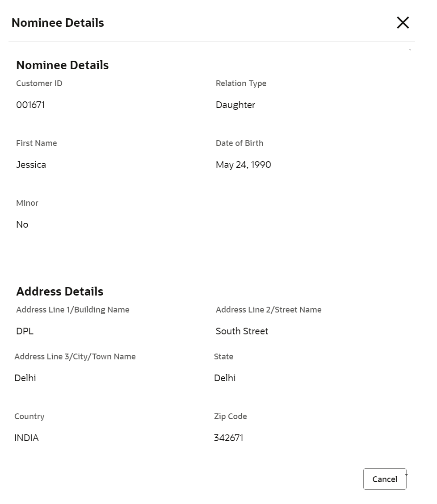This screenshot has width=437, height=504.
Task: Click the dialog title Nominee Details
Action: click(58, 23)
